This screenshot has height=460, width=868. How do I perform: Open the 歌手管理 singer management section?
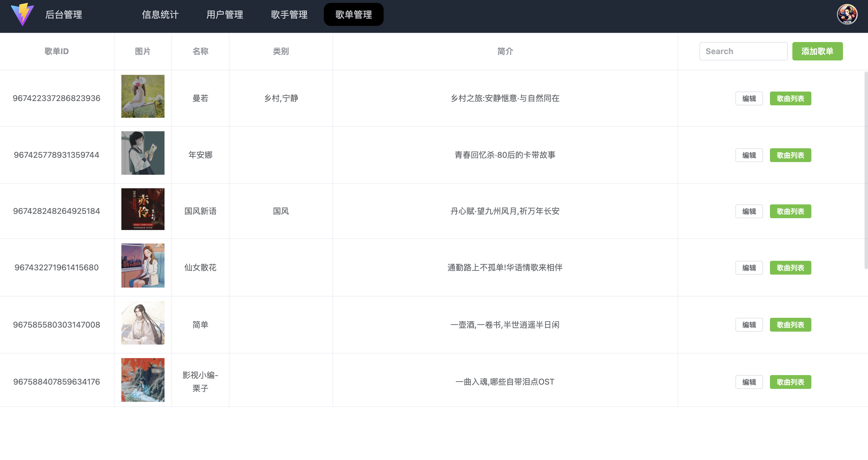point(289,15)
